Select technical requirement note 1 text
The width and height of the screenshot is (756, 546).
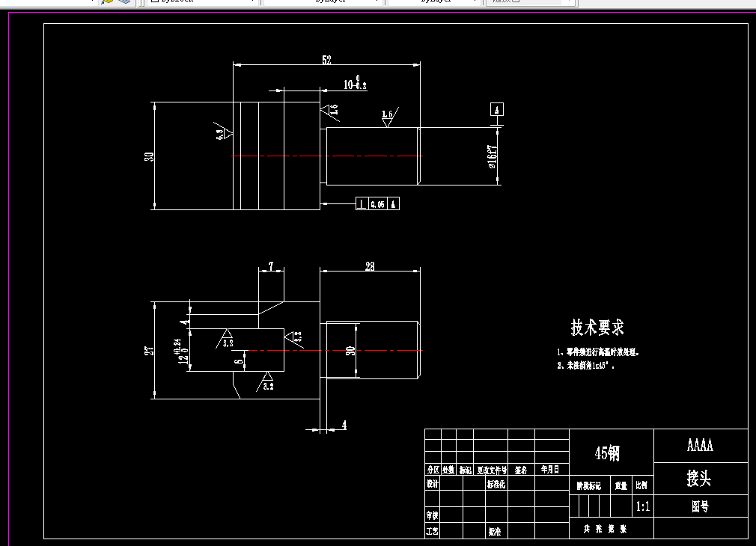click(598, 352)
